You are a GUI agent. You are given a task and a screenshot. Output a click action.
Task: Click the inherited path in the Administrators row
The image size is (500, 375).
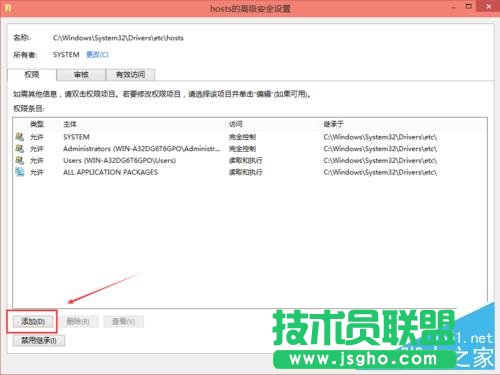380,149
